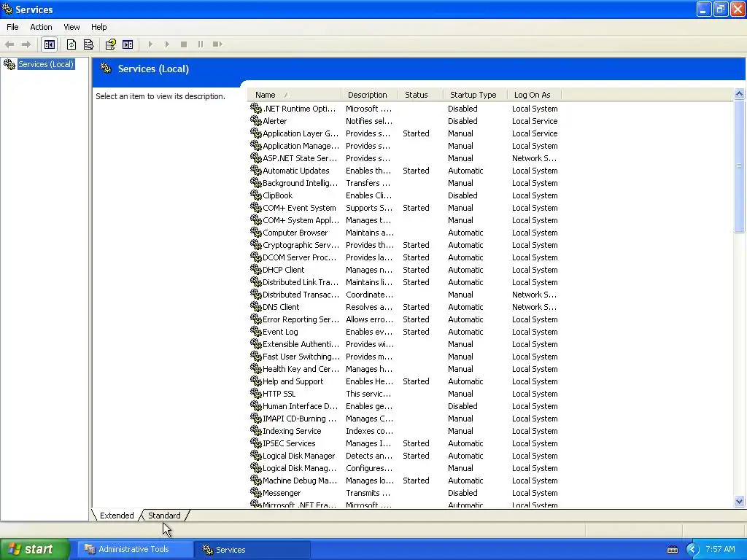Select Error Reporting Ser... service
Image resolution: width=747 pixels, height=560 pixels.
point(301,319)
